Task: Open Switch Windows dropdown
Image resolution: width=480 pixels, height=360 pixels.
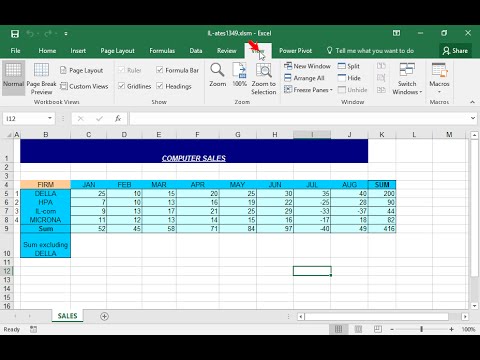Action: (x=407, y=79)
